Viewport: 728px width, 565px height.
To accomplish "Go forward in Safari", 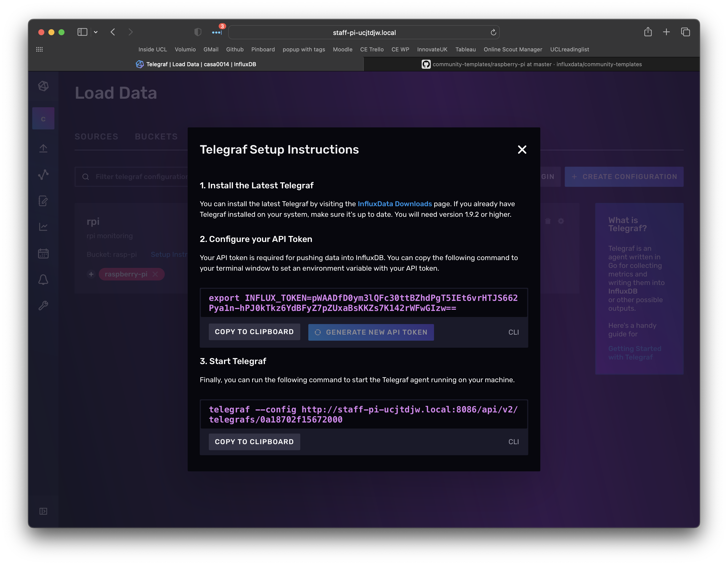I will 130,32.
